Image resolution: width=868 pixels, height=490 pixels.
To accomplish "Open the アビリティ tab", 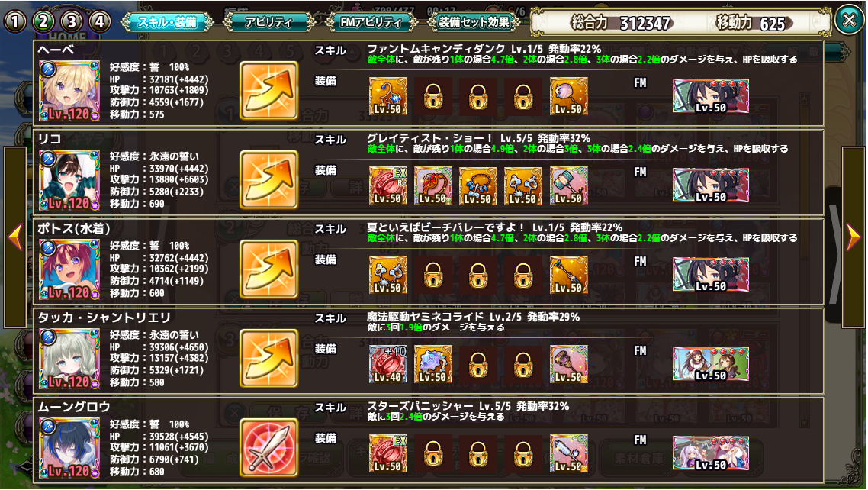I will coord(269,22).
